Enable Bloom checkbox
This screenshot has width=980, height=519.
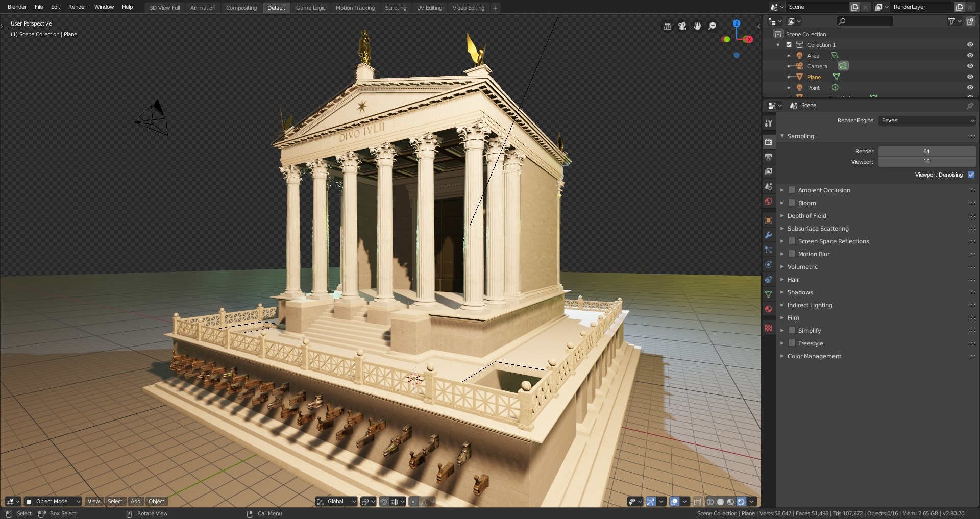tap(792, 203)
